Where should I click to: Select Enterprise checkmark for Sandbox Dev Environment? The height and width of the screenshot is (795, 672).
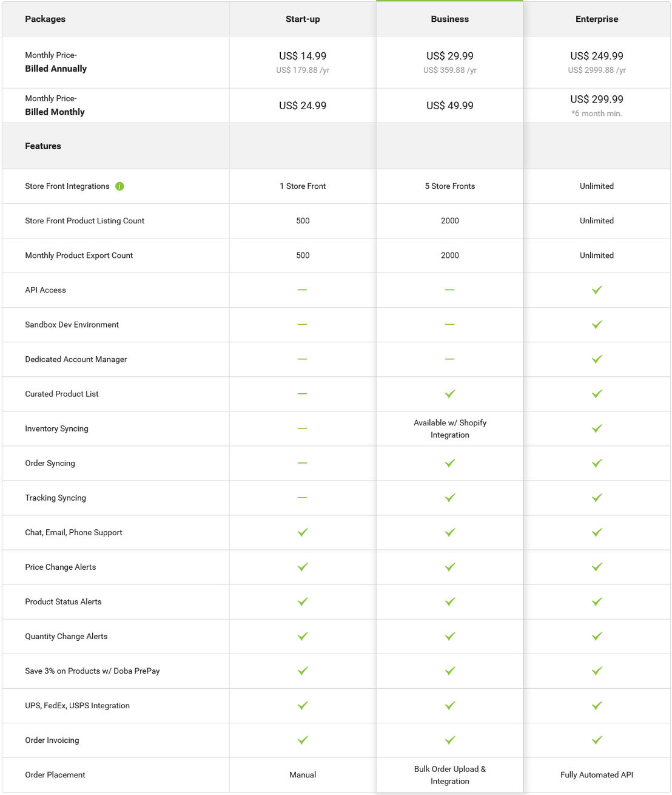coord(597,325)
